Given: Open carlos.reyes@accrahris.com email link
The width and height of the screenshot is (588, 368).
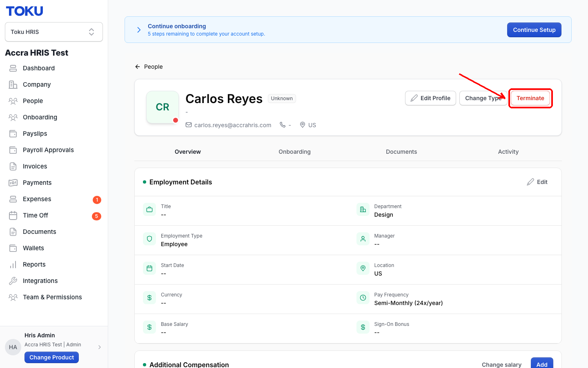Looking at the screenshot, I should pos(233,125).
